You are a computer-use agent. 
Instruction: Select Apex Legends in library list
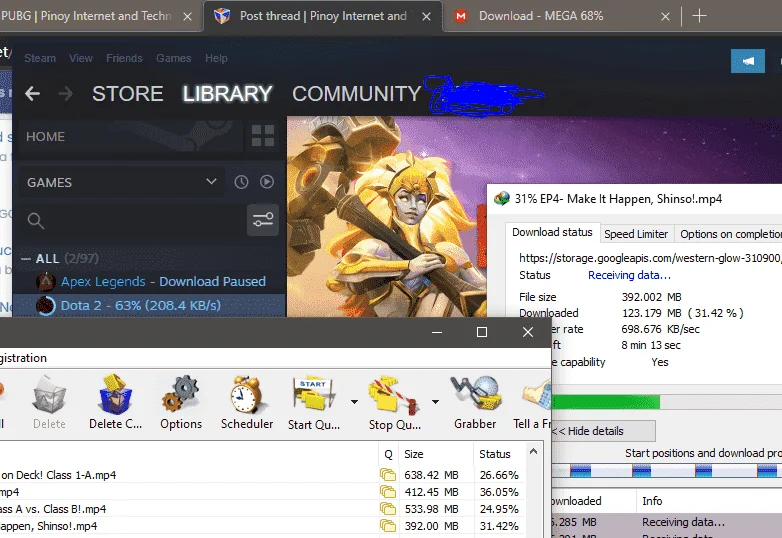tap(150, 282)
